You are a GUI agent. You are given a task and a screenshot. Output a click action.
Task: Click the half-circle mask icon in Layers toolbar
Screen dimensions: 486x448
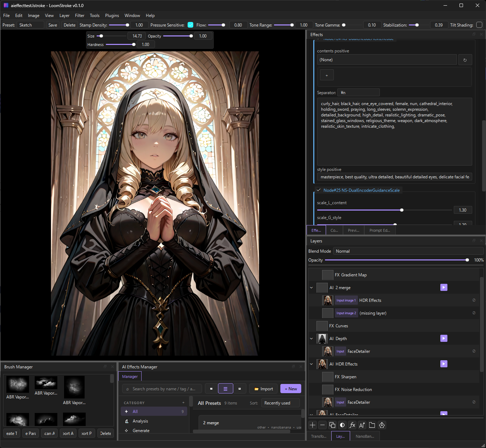pyautogui.click(x=342, y=425)
